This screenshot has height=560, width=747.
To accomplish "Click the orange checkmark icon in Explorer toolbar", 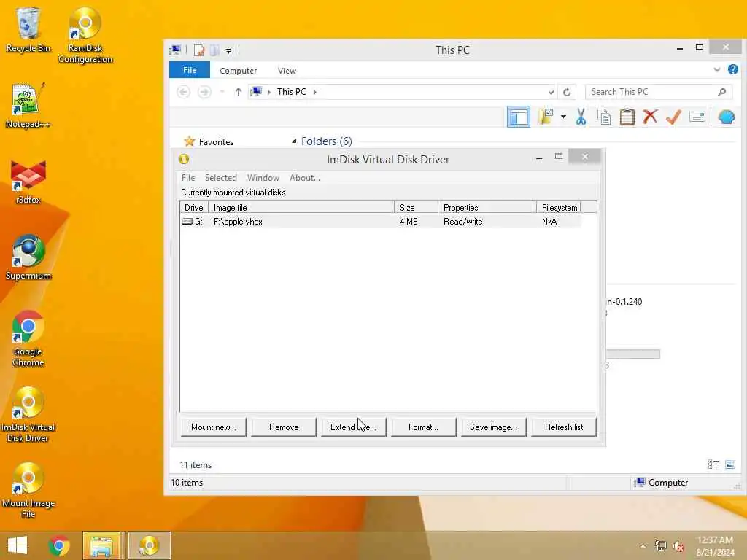I will point(673,117).
